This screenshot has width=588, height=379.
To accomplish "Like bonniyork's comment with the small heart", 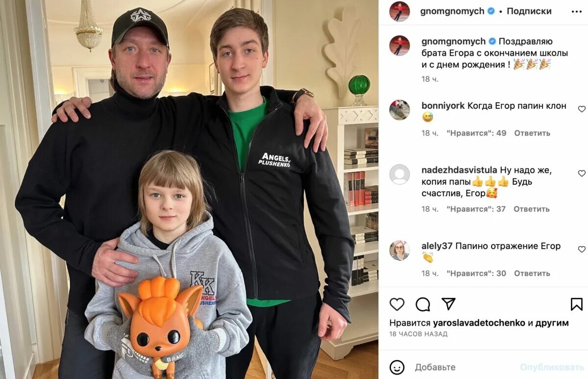I will [582, 109].
